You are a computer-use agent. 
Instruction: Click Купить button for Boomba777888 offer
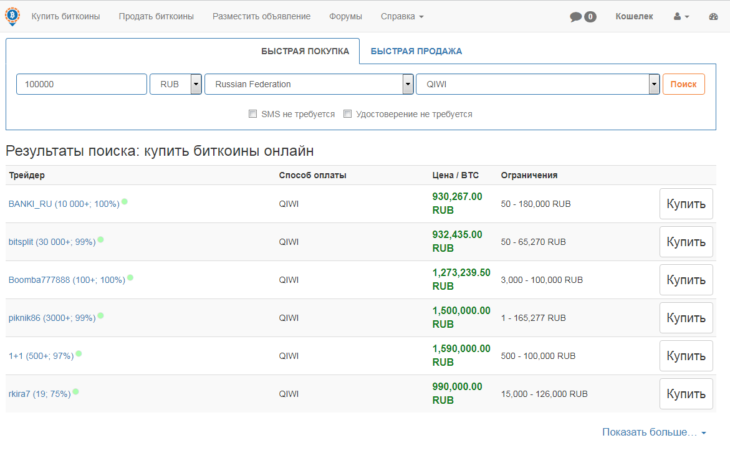point(686,280)
